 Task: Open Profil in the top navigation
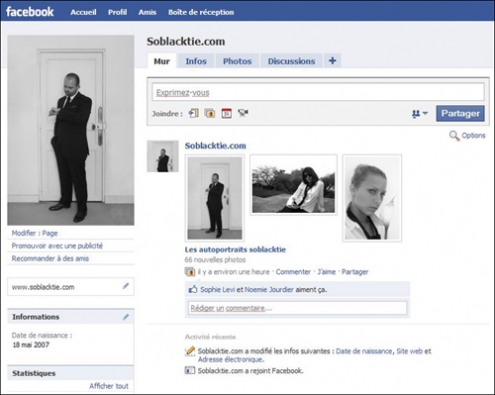pyautogui.click(x=117, y=12)
